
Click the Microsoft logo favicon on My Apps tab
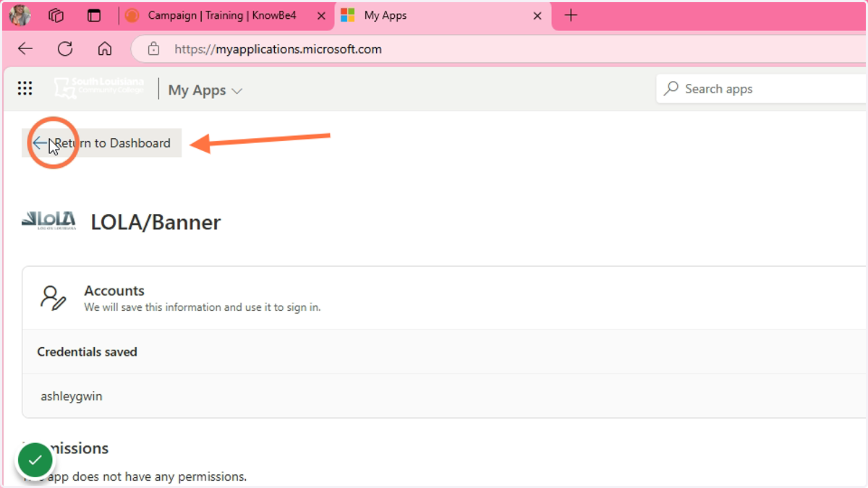pyautogui.click(x=348, y=15)
